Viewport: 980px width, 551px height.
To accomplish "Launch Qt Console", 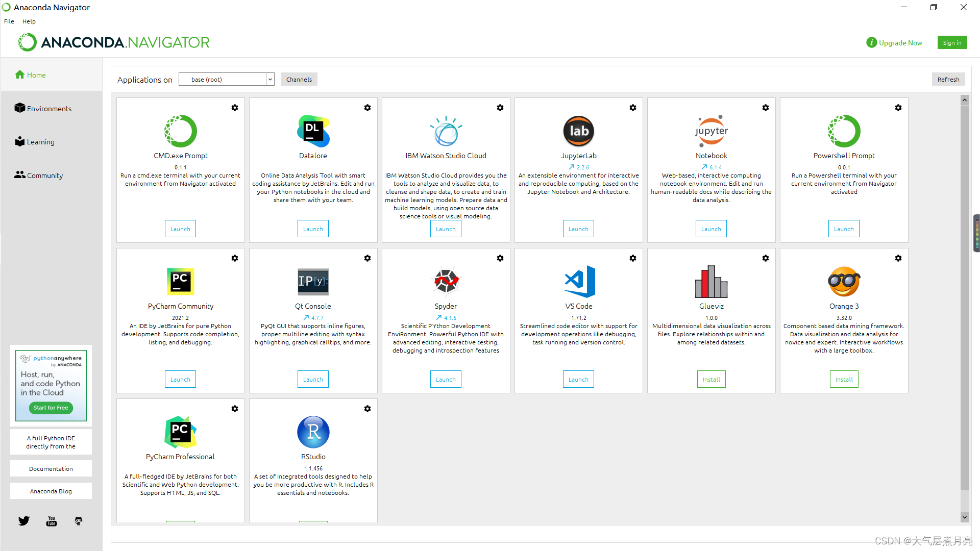I will coord(312,380).
